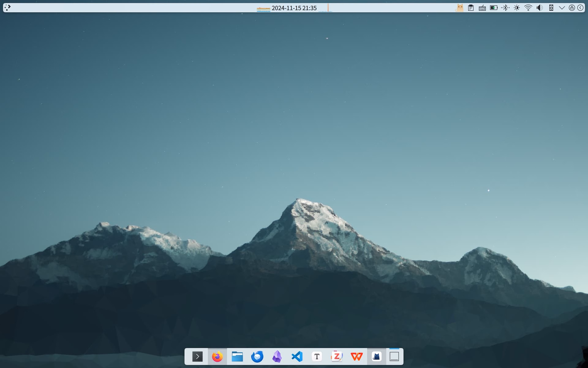Open the battery and power applet
The image size is (588, 368).
[494, 8]
